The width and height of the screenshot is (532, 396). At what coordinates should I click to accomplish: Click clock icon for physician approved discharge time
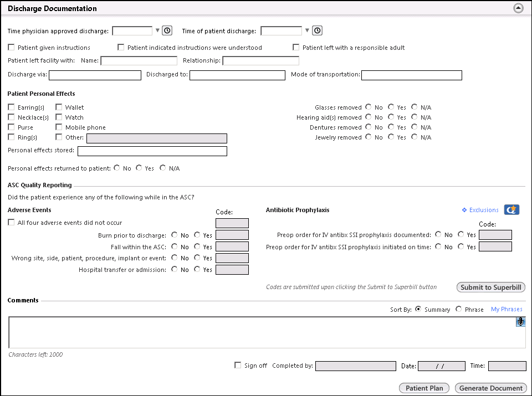(x=167, y=30)
